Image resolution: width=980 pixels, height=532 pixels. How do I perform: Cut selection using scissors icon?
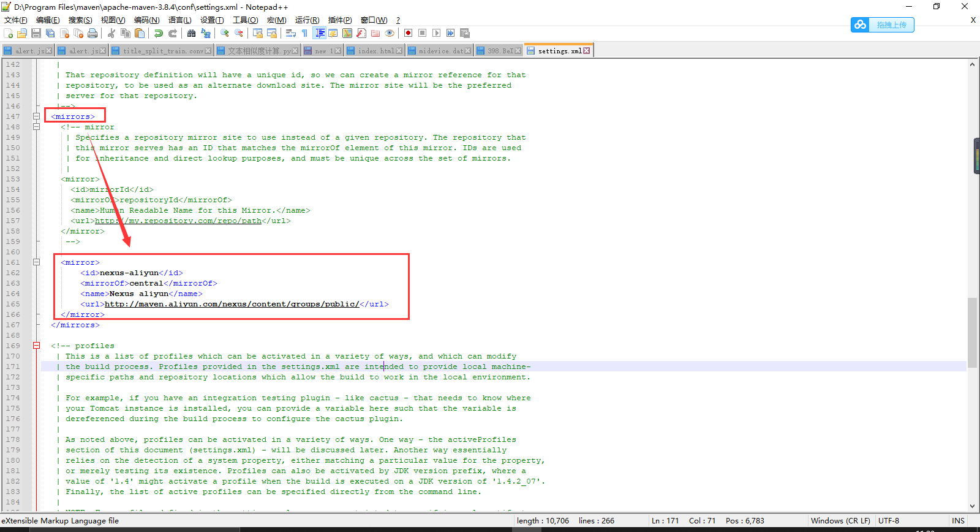pos(111,33)
